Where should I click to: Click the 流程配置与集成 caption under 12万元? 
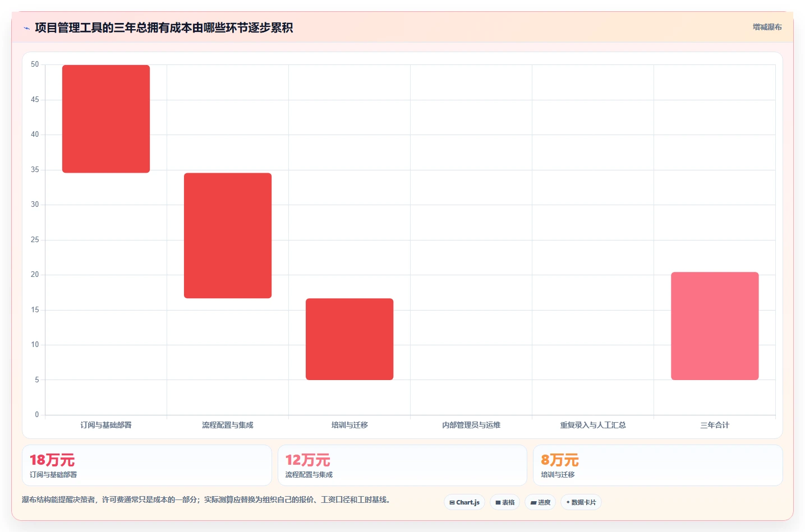pyautogui.click(x=309, y=475)
